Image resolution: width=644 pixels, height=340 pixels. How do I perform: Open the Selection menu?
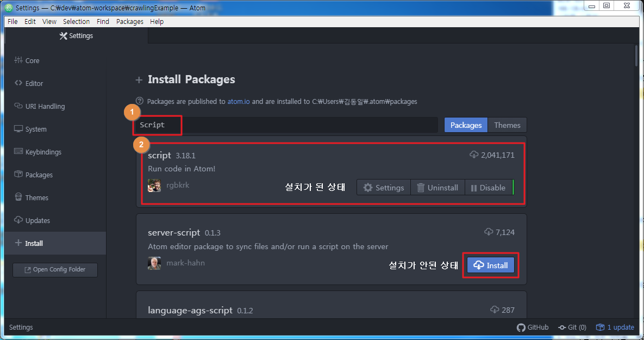(77, 21)
